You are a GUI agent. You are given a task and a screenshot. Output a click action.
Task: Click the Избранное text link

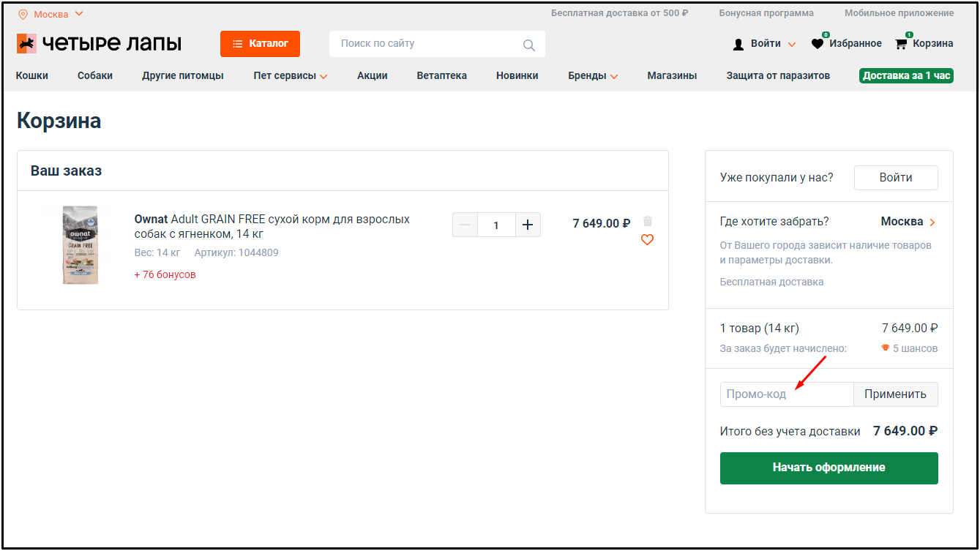point(856,44)
